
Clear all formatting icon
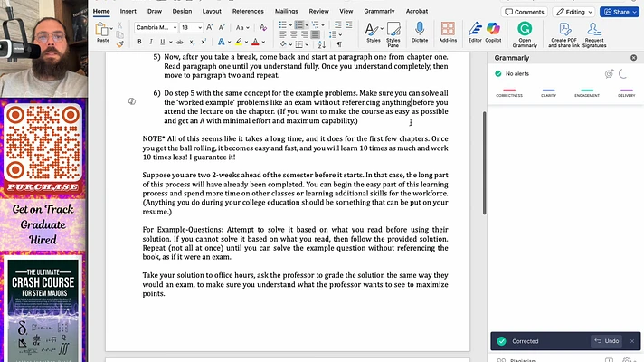click(x=263, y=27)
